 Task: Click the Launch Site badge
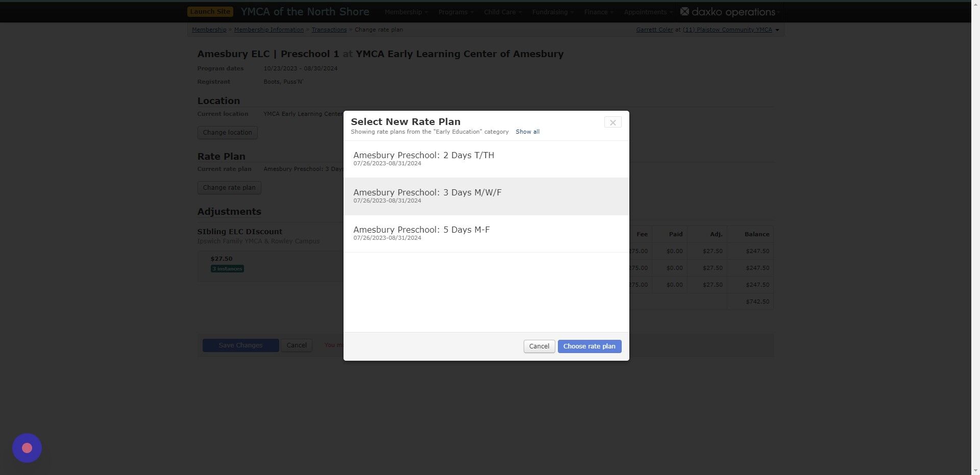[210, 11]
